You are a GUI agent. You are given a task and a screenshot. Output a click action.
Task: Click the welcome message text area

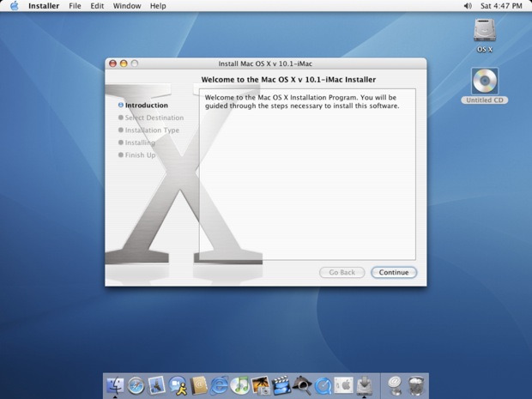coord(307,174)
